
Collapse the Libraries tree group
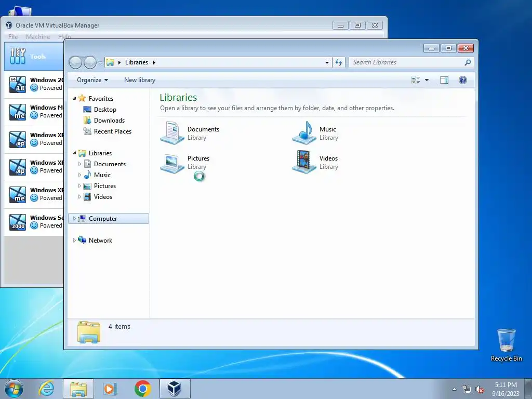click(x=74, y=153)
